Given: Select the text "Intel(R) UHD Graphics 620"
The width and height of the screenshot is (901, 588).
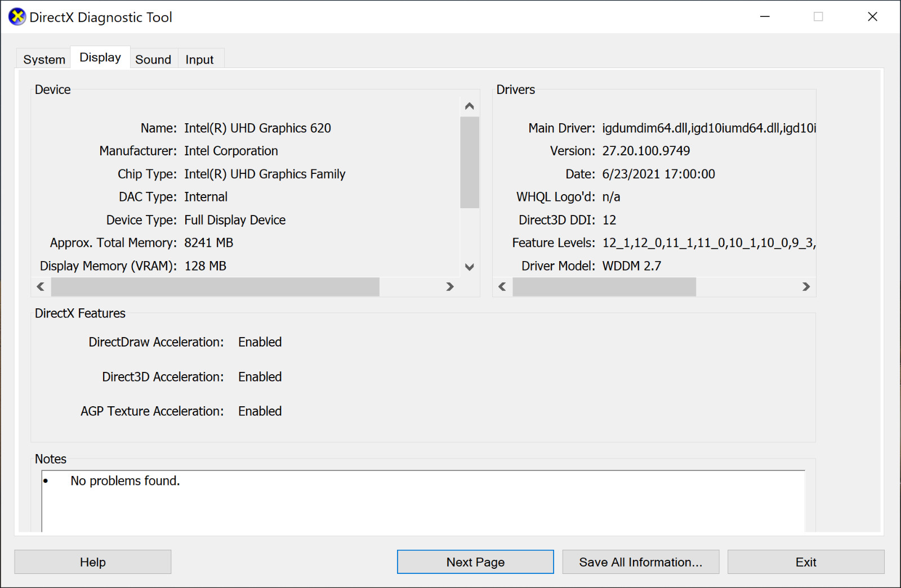Looking at the screenshot, I should pos(257,128).
